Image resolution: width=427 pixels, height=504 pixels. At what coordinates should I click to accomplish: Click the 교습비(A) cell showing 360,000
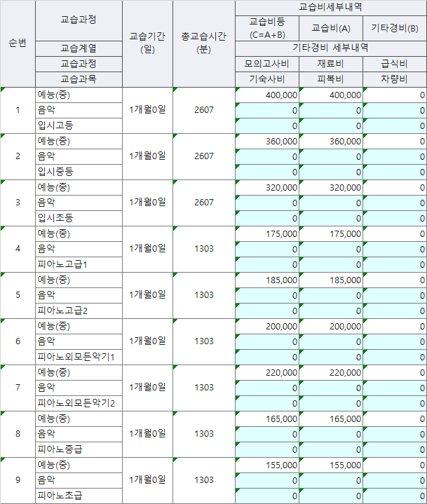[x=330, y=141]
